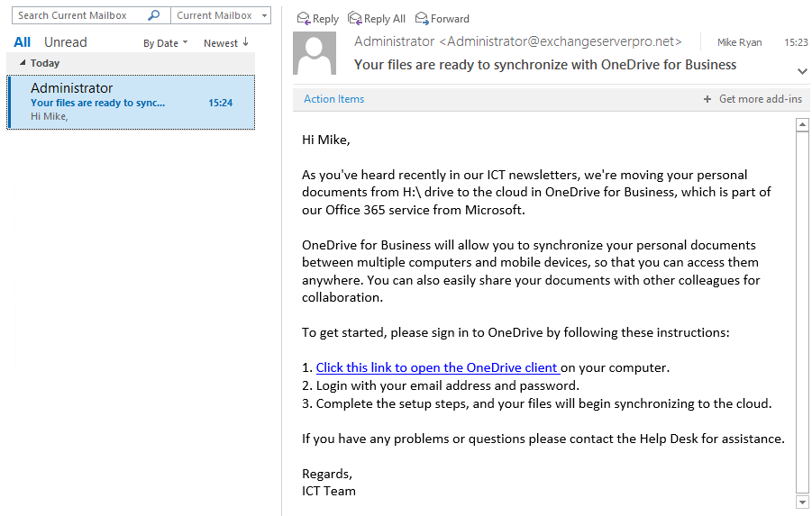Open the Action Items add-in
This screenshot has height=516, width=812.
[x=334, y=99]
